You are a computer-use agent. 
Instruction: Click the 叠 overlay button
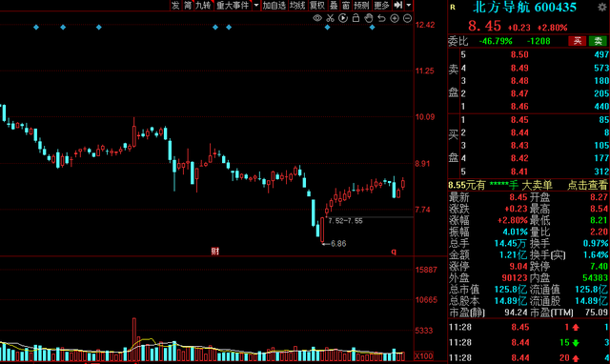tap(334, 5)
